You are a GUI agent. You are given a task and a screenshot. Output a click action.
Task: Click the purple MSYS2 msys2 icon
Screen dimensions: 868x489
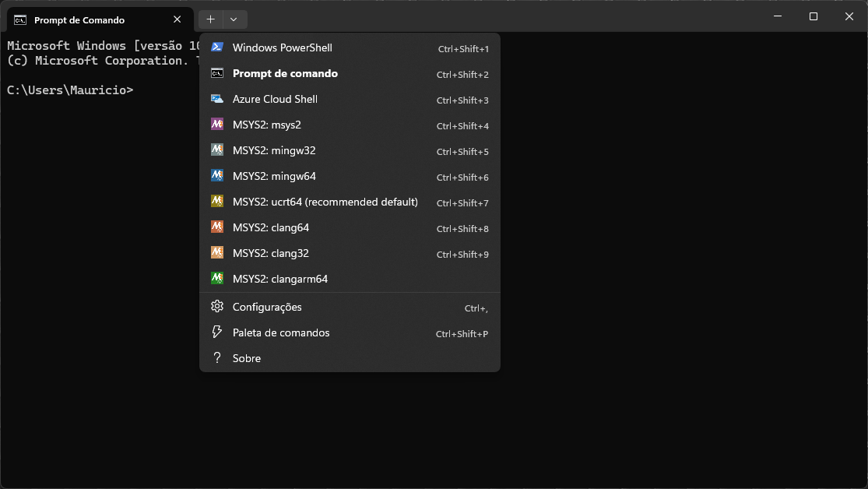click(x=217, y=125)
